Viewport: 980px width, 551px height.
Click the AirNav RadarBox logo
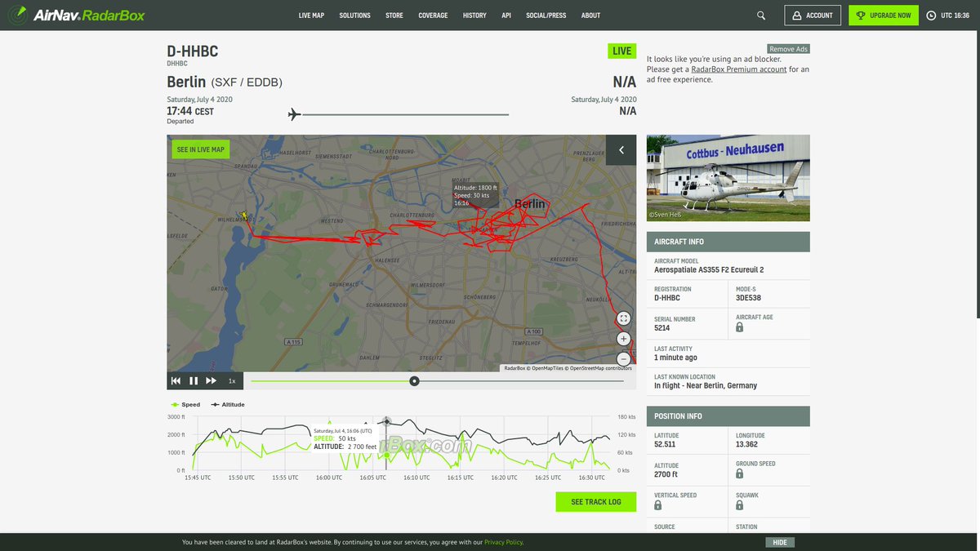pos(78,15)
